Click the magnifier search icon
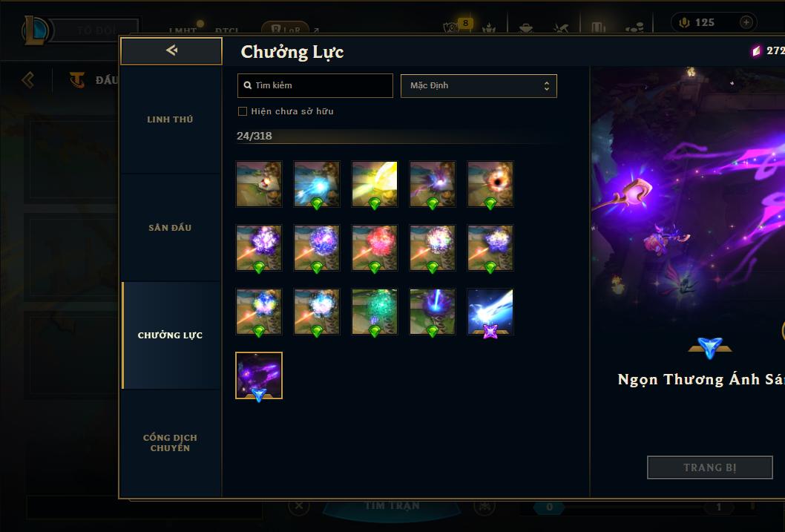The width and height of the screenshot is (785, 532). [x=247, y=85]
